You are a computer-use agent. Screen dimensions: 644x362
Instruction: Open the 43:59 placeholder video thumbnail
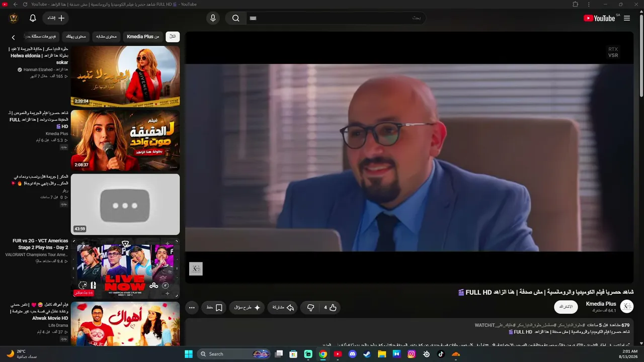pos(125,204)
